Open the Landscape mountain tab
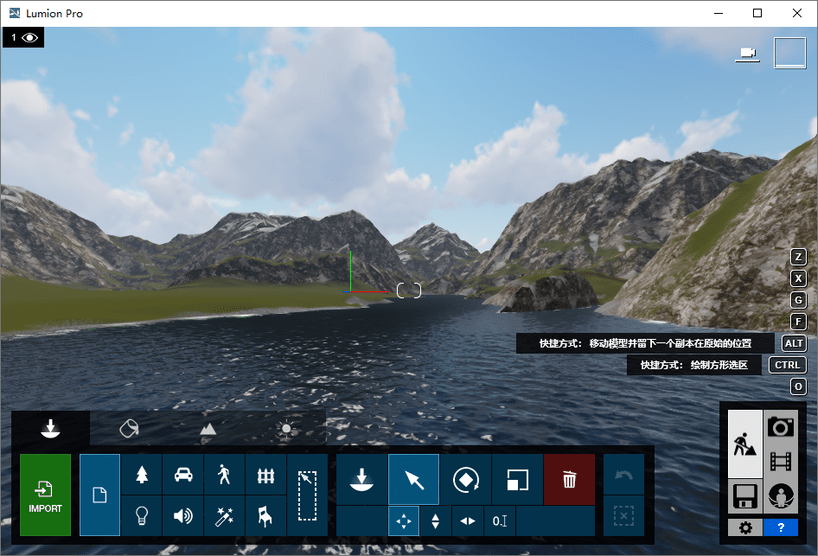This screenshot has width=818, height=556. (207, 428)
